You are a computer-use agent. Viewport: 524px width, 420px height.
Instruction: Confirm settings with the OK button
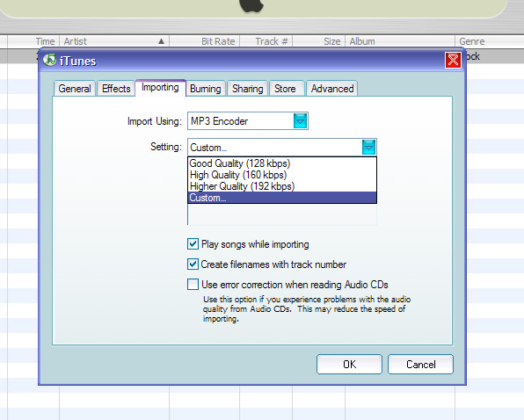coord(349,365)
